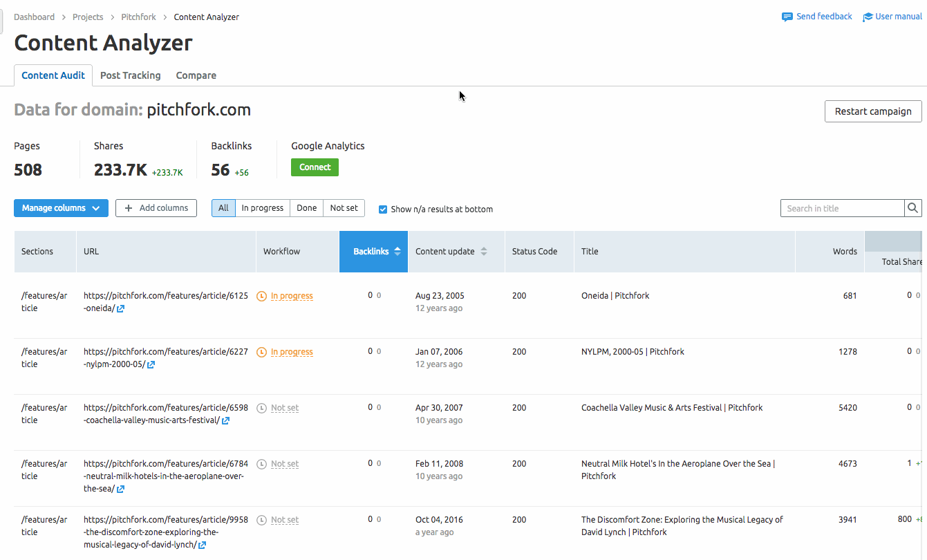Open external link icon for Neutral Milk Hotel URL

tap(120, 489)
